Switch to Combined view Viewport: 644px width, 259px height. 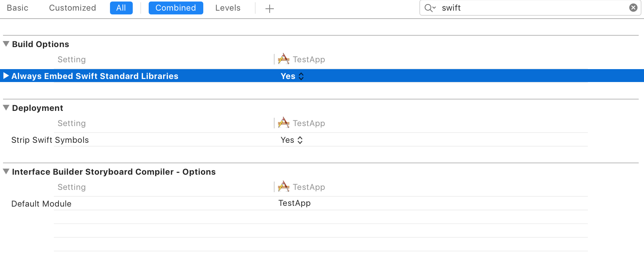click(x=176, y=8)
